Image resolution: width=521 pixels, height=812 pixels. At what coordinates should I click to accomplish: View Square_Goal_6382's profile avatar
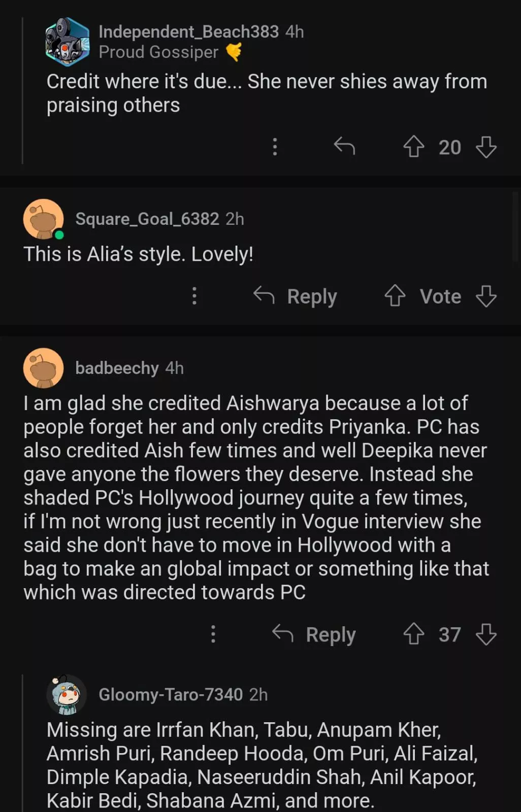44,219
